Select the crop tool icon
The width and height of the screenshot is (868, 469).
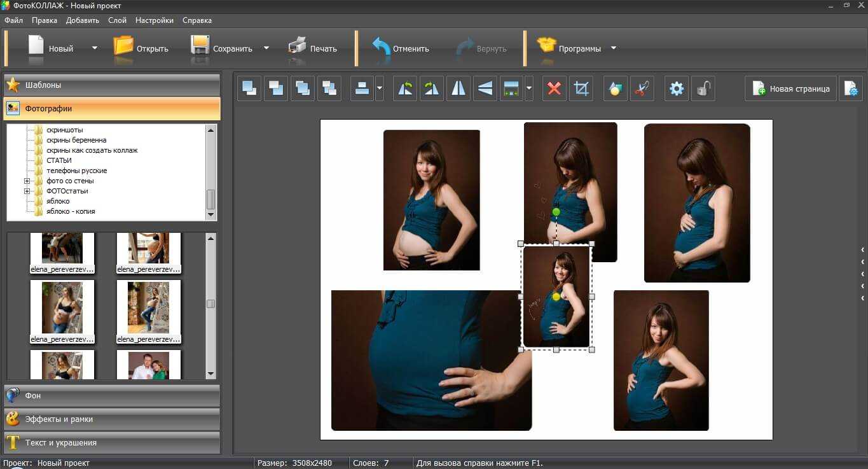pyautogui.click(x=581, y=88)
